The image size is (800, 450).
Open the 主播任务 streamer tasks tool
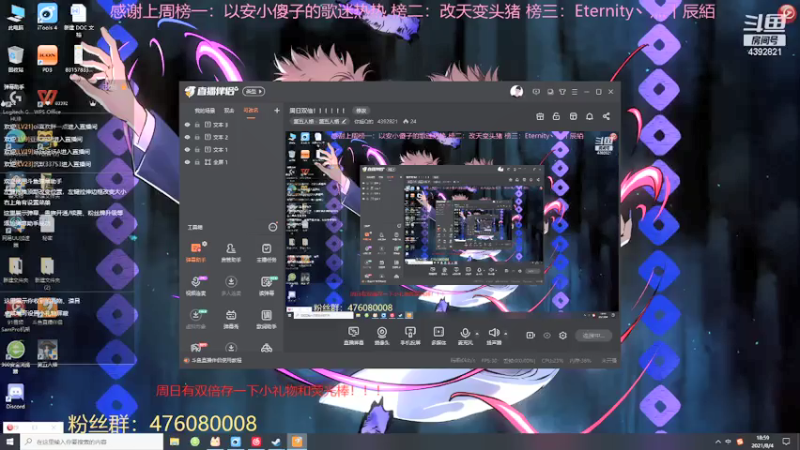(x=266, y=252)
